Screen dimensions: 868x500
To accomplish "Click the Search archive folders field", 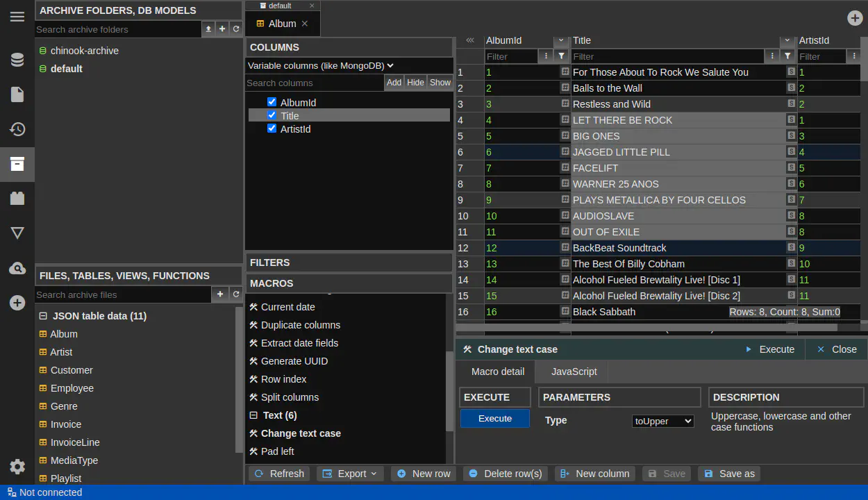I will (x=118, y=29).
